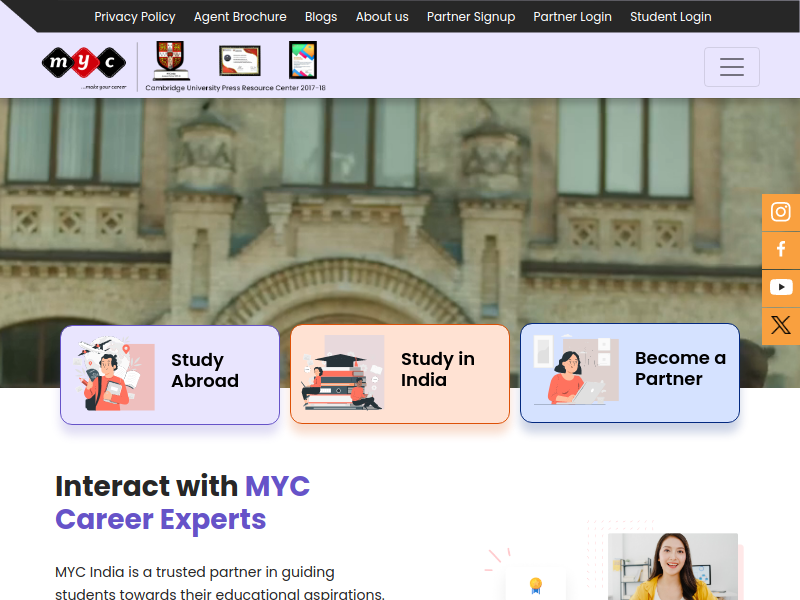800x600 pixels.
Task: Select the Study Abroad card
Action: coord(170,375)
